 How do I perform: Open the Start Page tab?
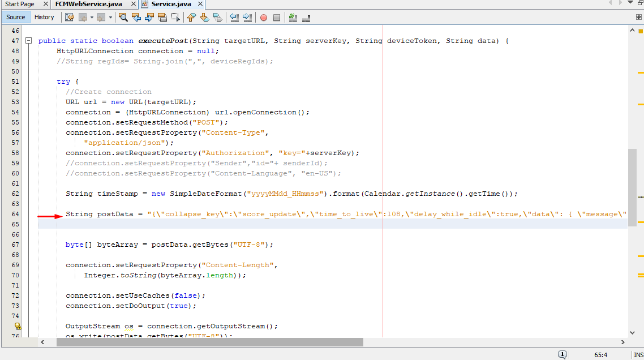tap(19, 4)
